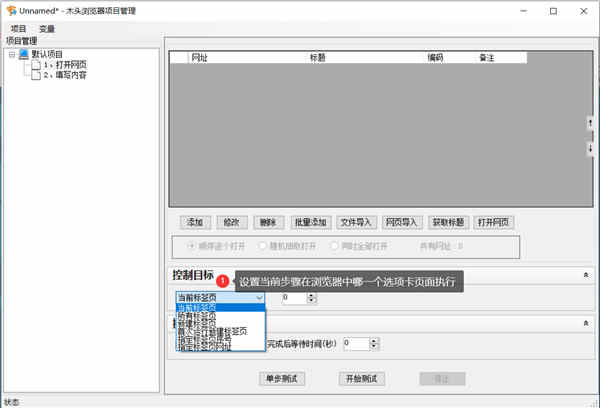The width and height of the screenshot is (600, 408).
Task: Click the tab index number field showing 0
Action: (x=295, y=298)
